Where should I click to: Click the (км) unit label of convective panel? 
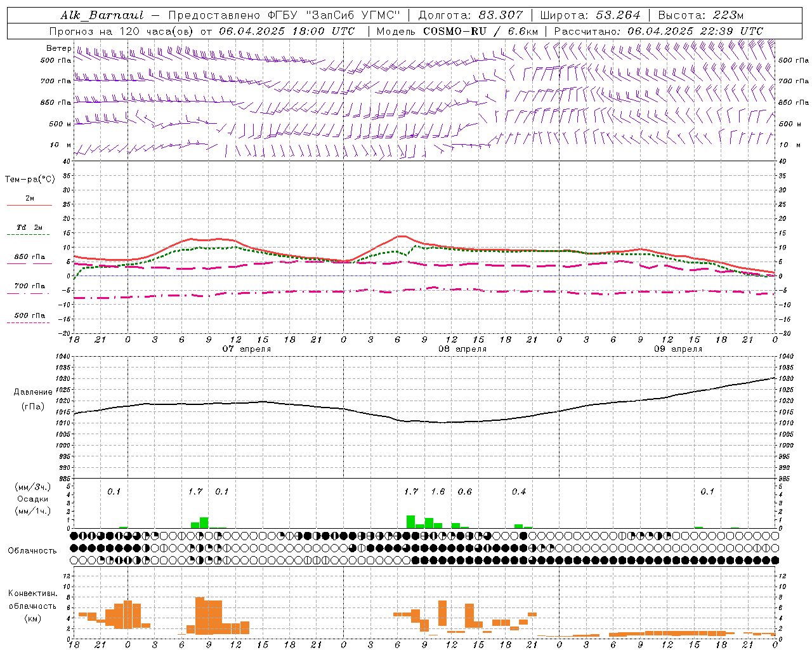coord(32,618)
